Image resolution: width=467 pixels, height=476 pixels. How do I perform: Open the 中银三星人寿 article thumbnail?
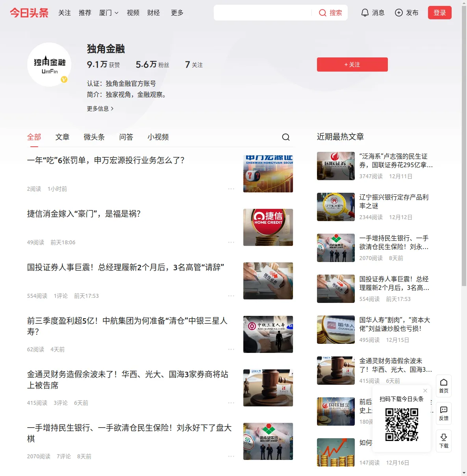click(268, 334)
